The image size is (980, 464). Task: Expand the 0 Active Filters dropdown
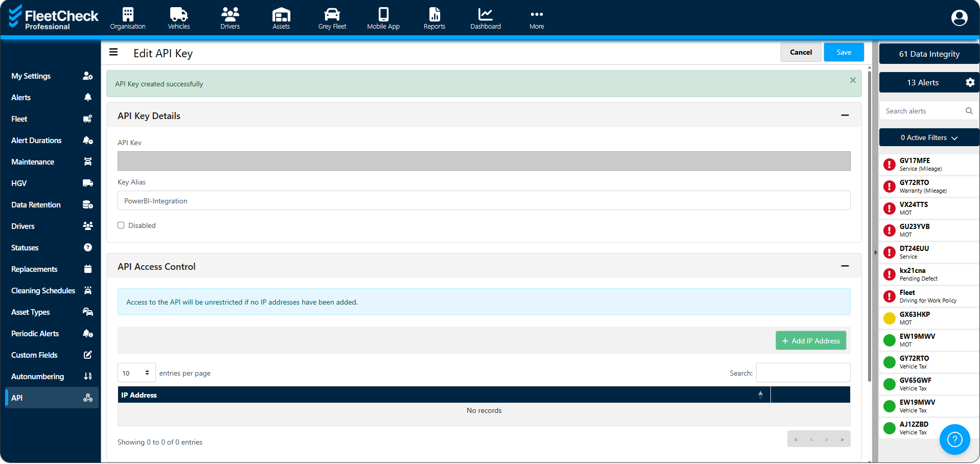(929, 137)
